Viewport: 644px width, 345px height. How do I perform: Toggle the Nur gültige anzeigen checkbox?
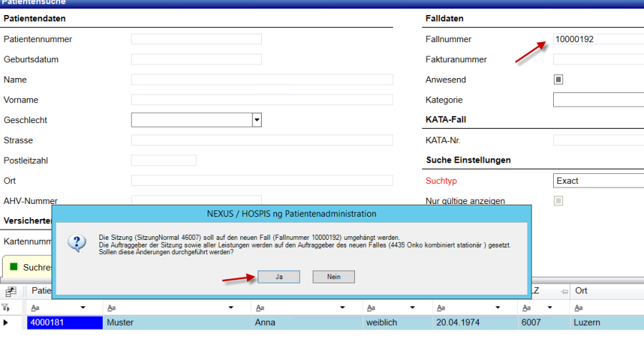(558, 201)
